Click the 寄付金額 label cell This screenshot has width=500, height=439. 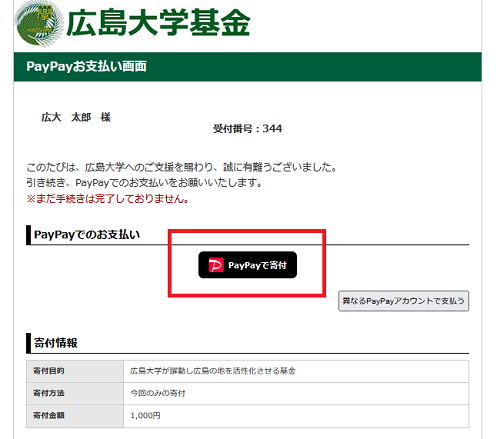click(x=75, y=416)
